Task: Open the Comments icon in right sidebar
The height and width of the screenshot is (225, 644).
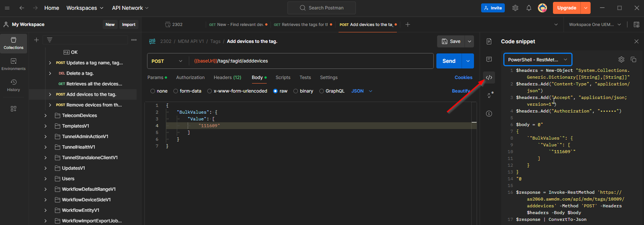Action: (489, 59)
